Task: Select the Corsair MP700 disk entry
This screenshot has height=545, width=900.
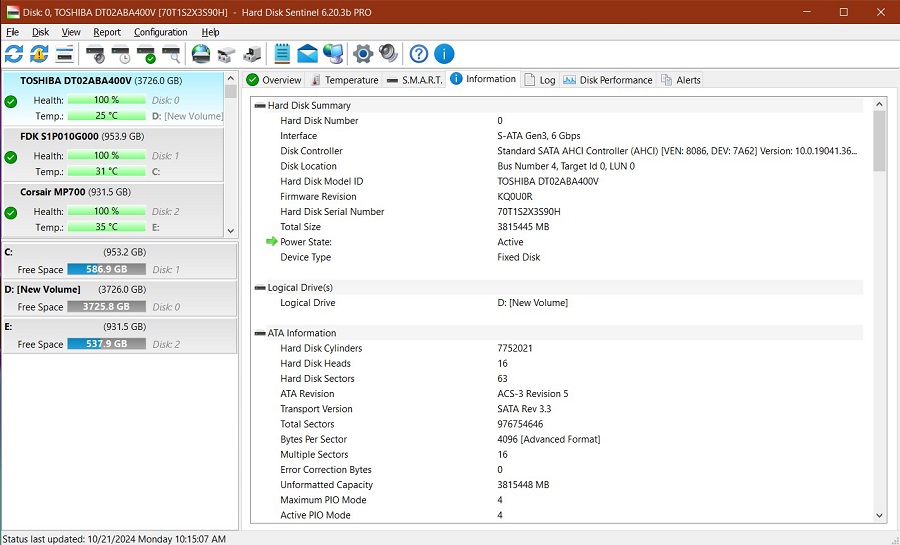Action: tap(113, 210)
